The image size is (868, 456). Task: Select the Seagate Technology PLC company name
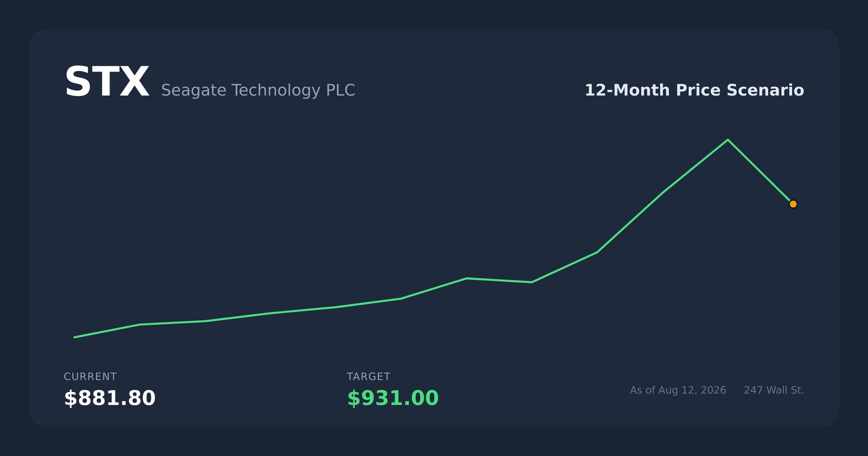tap(258, 90)
